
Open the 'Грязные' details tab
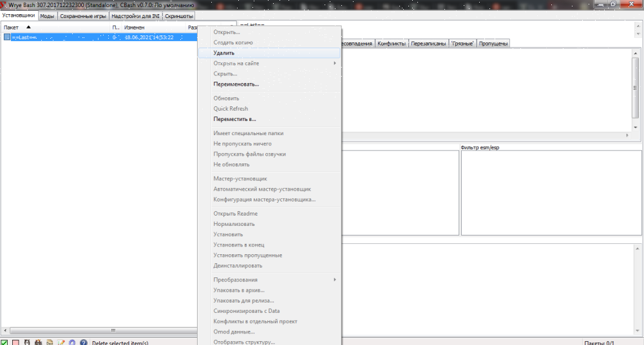coord(462,44)
